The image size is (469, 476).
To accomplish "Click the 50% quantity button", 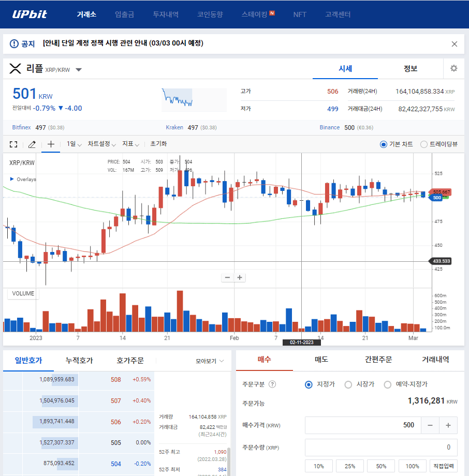I will click(381, 466).
